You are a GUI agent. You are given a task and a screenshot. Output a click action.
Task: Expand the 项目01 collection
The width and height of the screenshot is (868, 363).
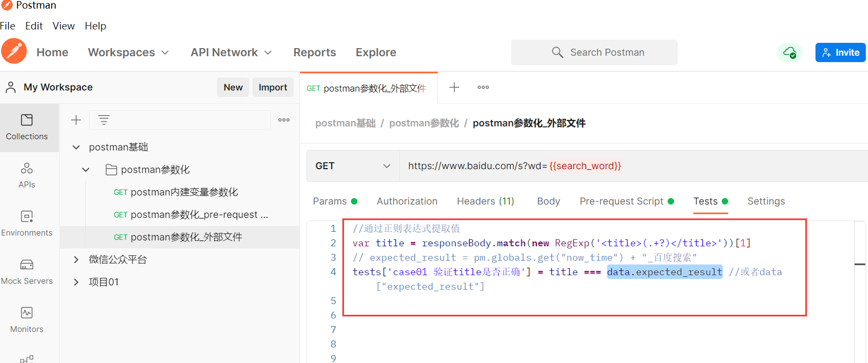[76, 282]
